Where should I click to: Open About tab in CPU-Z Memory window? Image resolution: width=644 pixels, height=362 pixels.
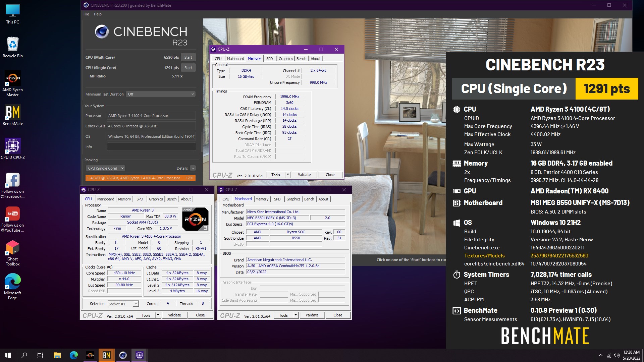click(316, 59)
